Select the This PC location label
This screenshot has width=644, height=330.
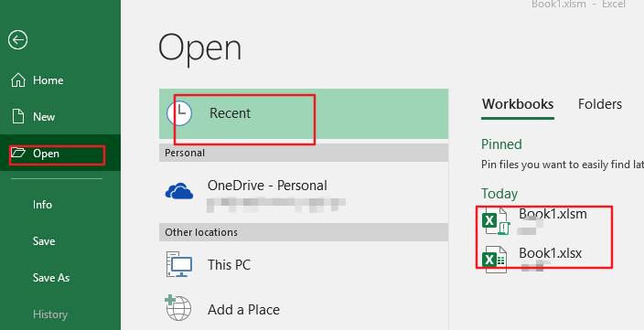[229, 265]
